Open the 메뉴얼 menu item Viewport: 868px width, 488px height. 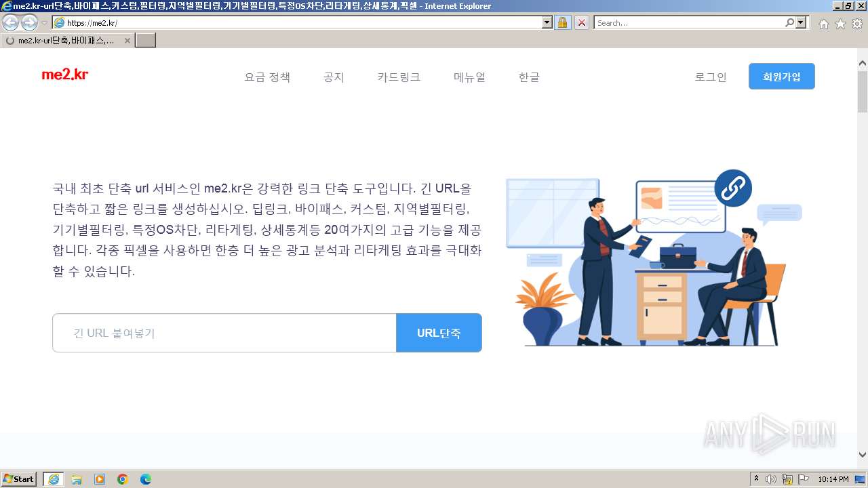469,77
